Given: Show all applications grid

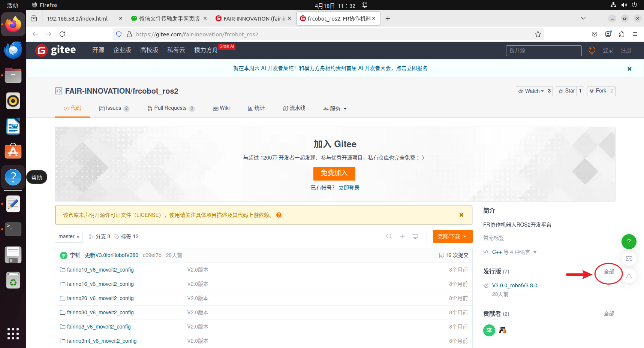Looking at the screenshot, I should [13, 334].
